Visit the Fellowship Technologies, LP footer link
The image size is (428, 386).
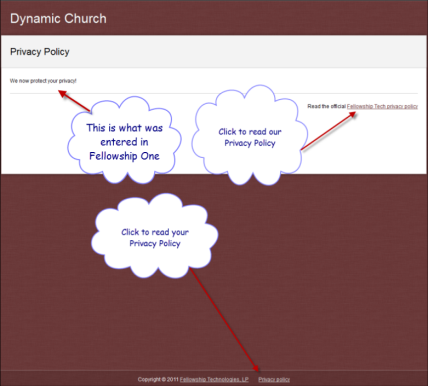[214, 379]
